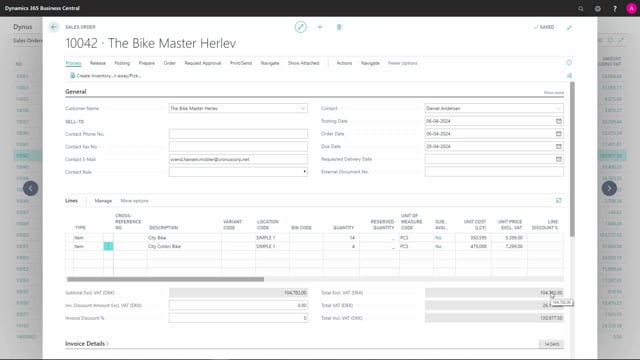Open Posting Date calendar picker
The width and height of the screenshot is (640, 360).
tap(559, 121)
